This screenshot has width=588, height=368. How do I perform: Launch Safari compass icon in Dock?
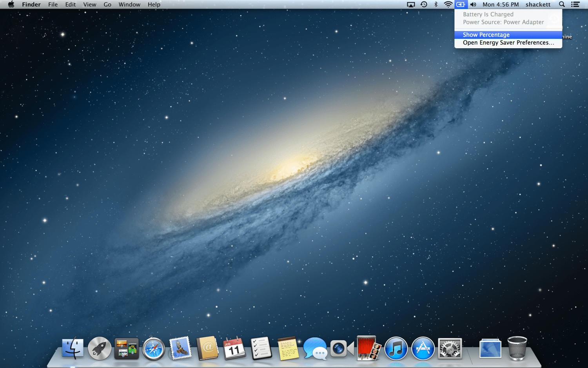(x=153, y=348)
